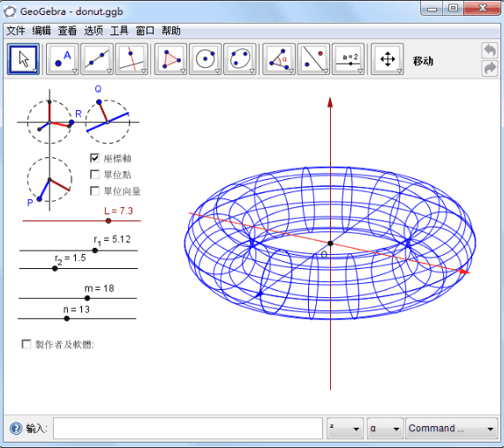Expand the Line tool dropdown triangle
504x448 pixels.
pyautogui.click(x=109, y=71)
